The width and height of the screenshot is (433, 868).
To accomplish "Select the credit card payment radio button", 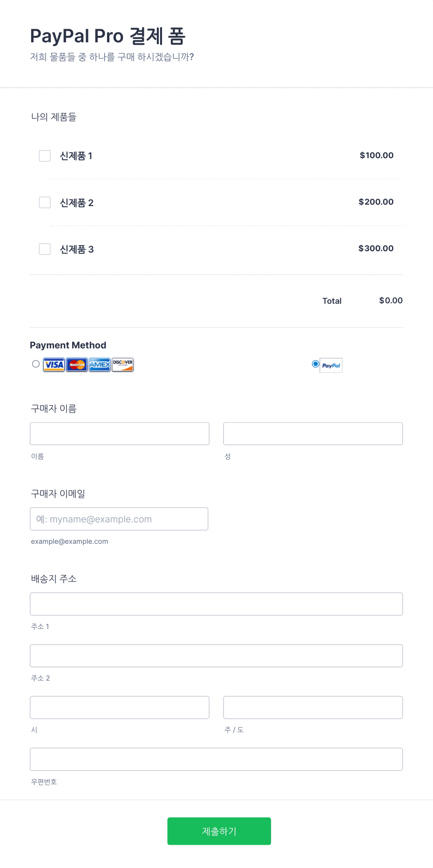I will (36, 364).
